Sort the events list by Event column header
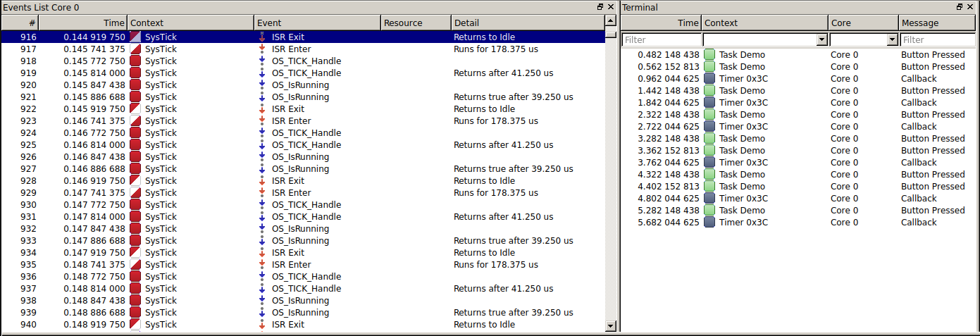Image resolution: width=980 pixels, height=336 pixels. tap(317, 23)
